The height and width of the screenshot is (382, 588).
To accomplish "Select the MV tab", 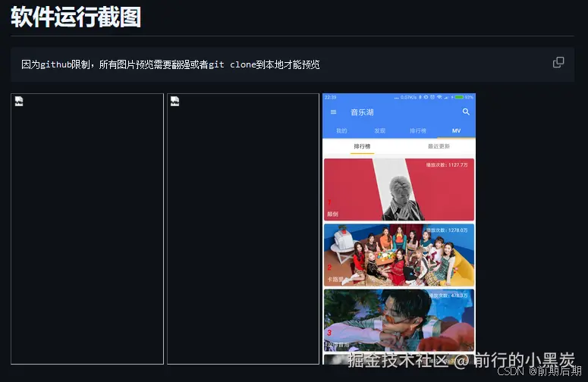I will pos(457,130).
